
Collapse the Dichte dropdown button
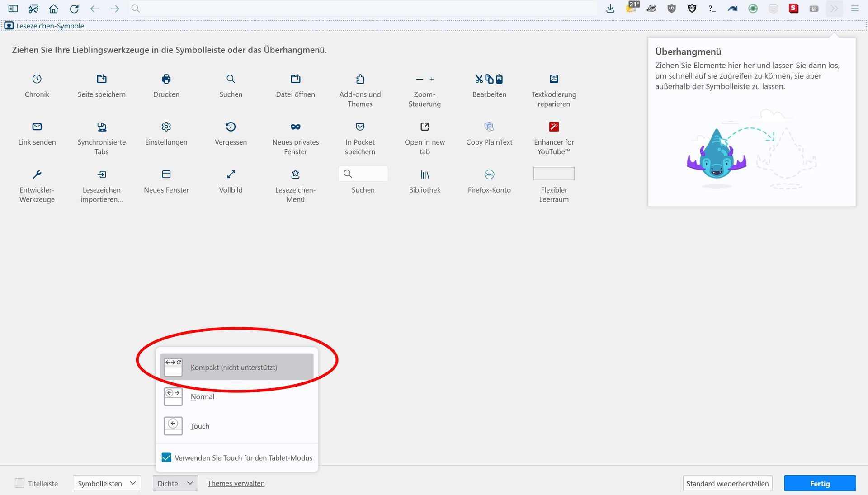[175, 483]
